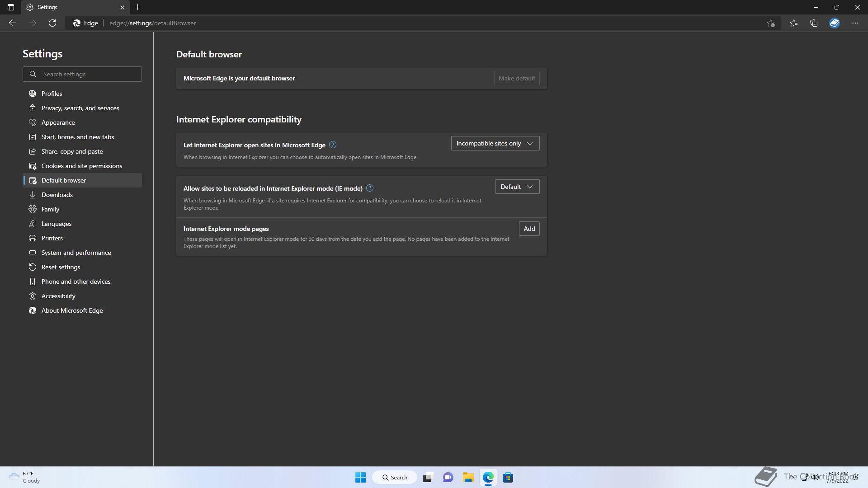Open the Collections icon
The height and width of the screenshot is (488, 868).
tap(814, 23)
